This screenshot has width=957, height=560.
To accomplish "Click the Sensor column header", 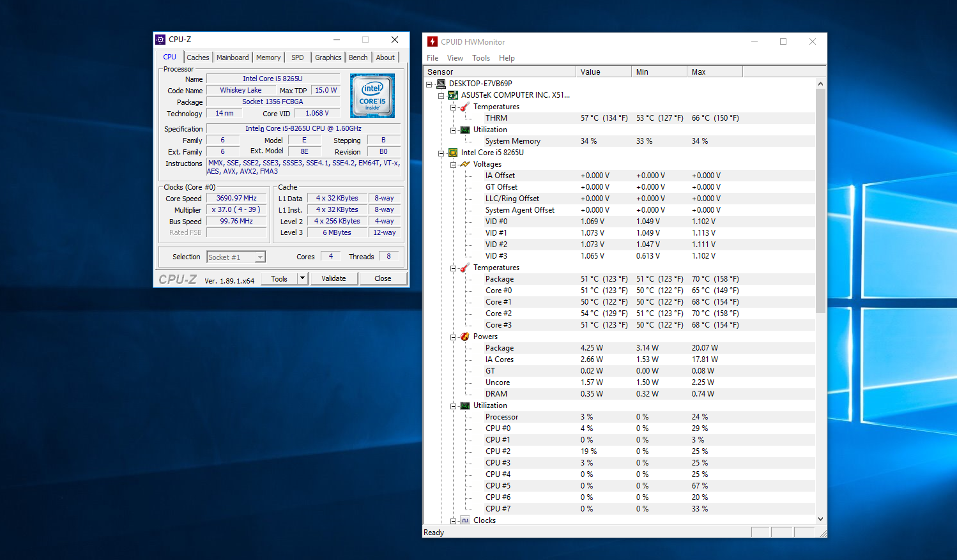I will (x=499, y=72).
